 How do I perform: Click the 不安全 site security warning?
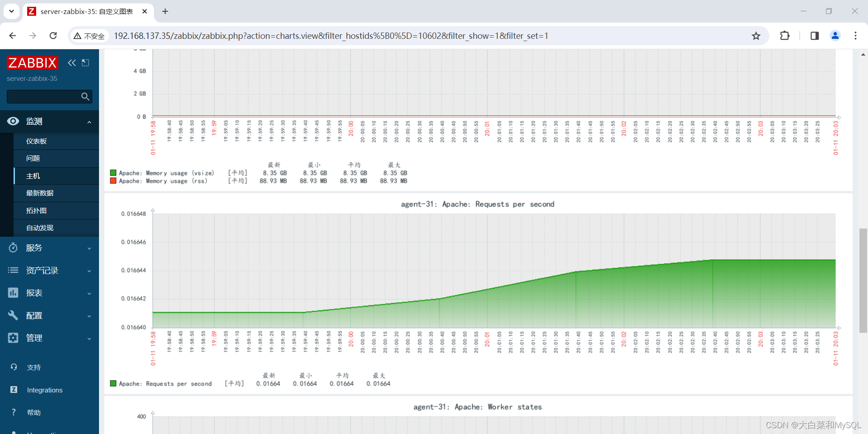[x=89, y=36]
